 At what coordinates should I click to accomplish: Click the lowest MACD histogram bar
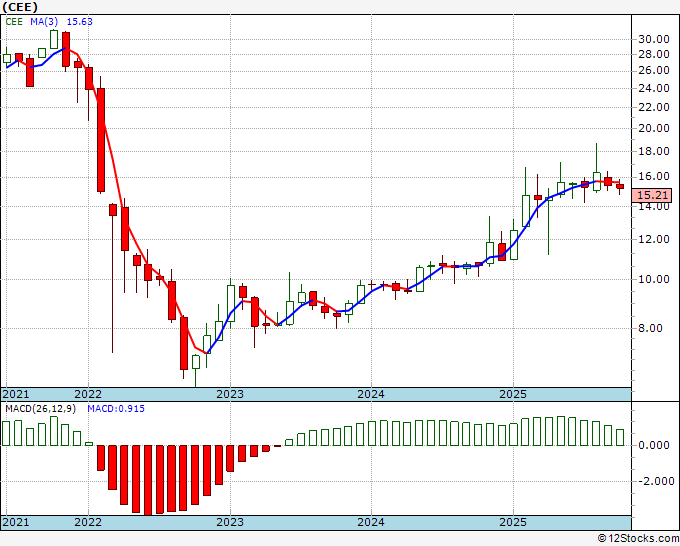148,480
